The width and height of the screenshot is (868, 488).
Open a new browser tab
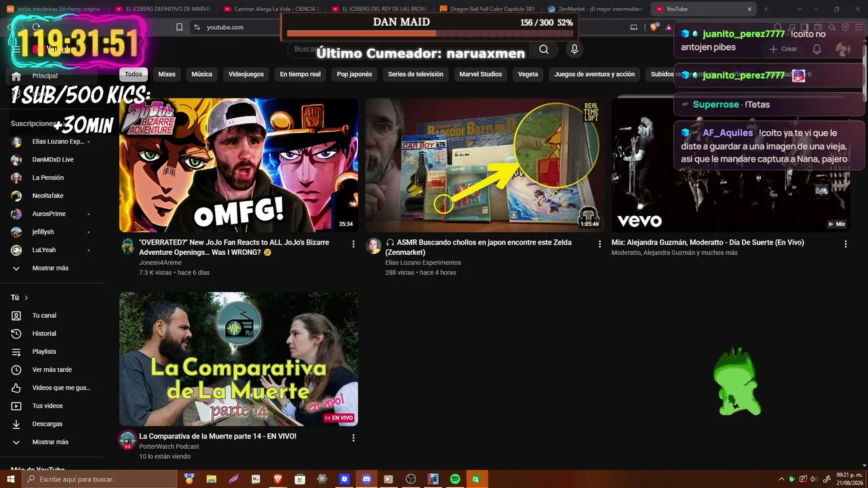(x=766, y=9)
